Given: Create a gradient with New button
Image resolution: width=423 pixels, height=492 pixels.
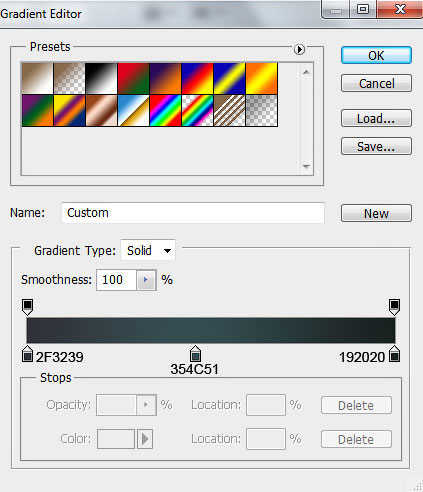Looking at the screenshot, I should pos(376,213).
